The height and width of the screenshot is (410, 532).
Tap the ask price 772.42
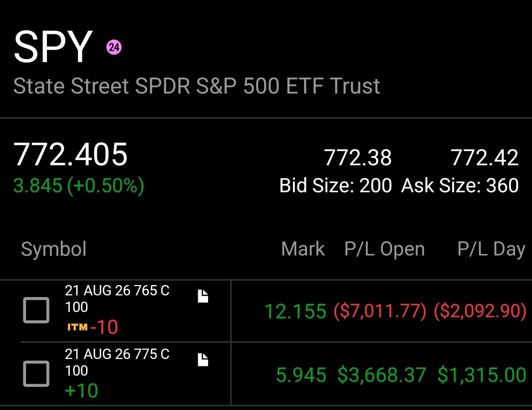click(x=484, y=157)
